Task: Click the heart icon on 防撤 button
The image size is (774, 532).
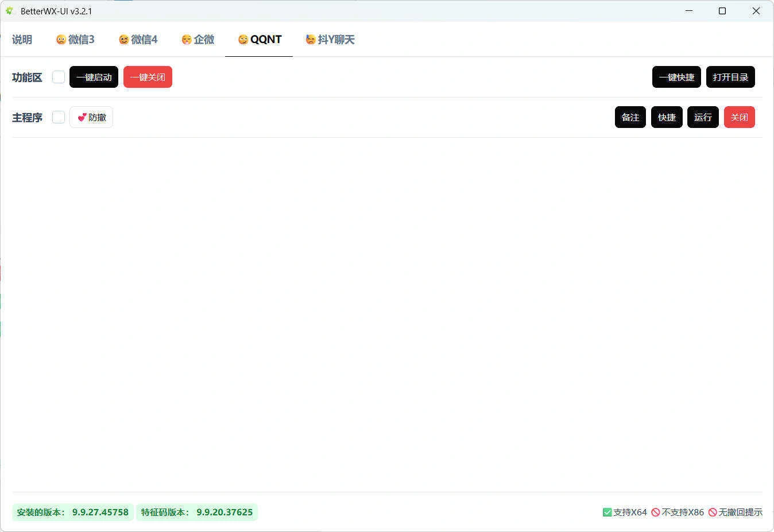Action: tap(82, 117)
